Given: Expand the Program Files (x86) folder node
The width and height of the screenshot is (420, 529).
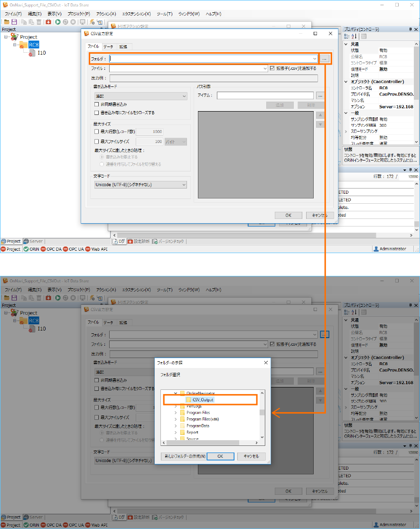Looking at the screenshot, I should click(x=176, y=419).
